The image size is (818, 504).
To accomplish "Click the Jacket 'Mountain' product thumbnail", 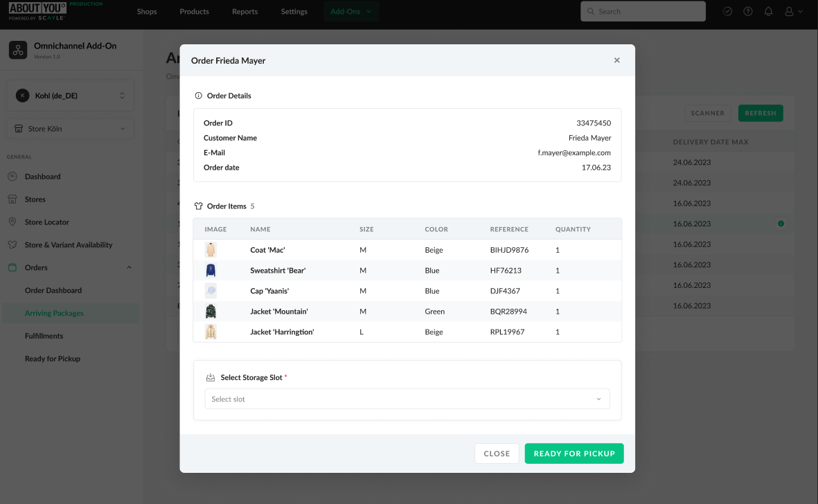I will point(211,312).
